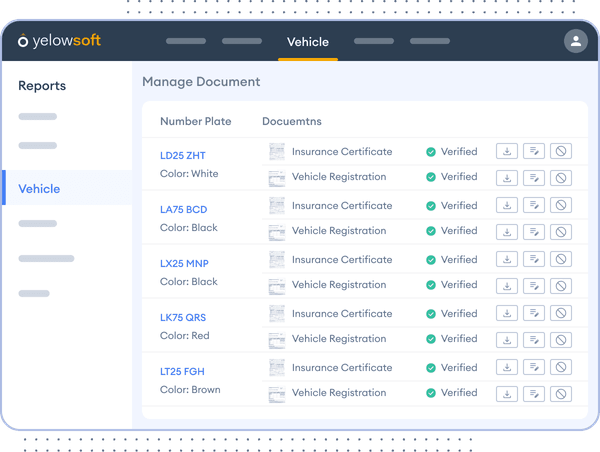The width and height of the screenshot is (600, 452).
Task: Reject LA75 BCD Insurance Certificate with block icon
Action: [x=561, y=206]
